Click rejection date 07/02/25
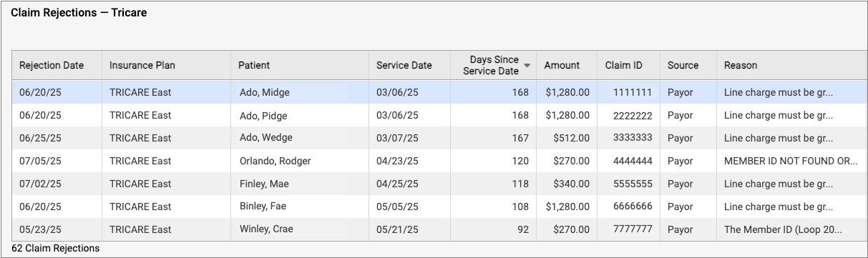The height and width of the screenshot is (258, 868). coord(40,184)
